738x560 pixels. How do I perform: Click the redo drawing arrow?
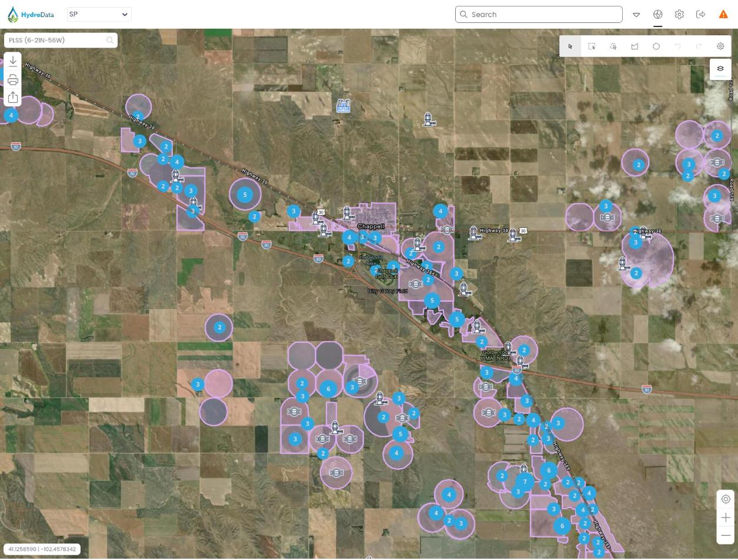[x=699, y=46]
